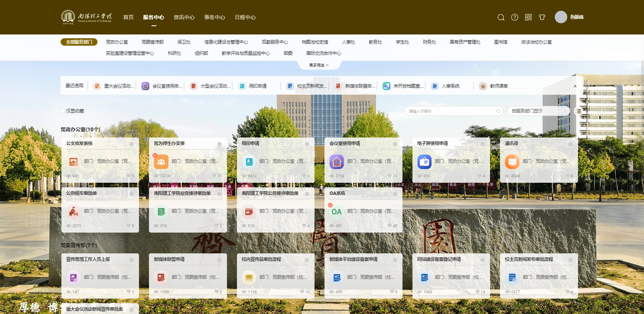Close the recently used bar
The height and width of the screenshot is (314, 644).
575,86
